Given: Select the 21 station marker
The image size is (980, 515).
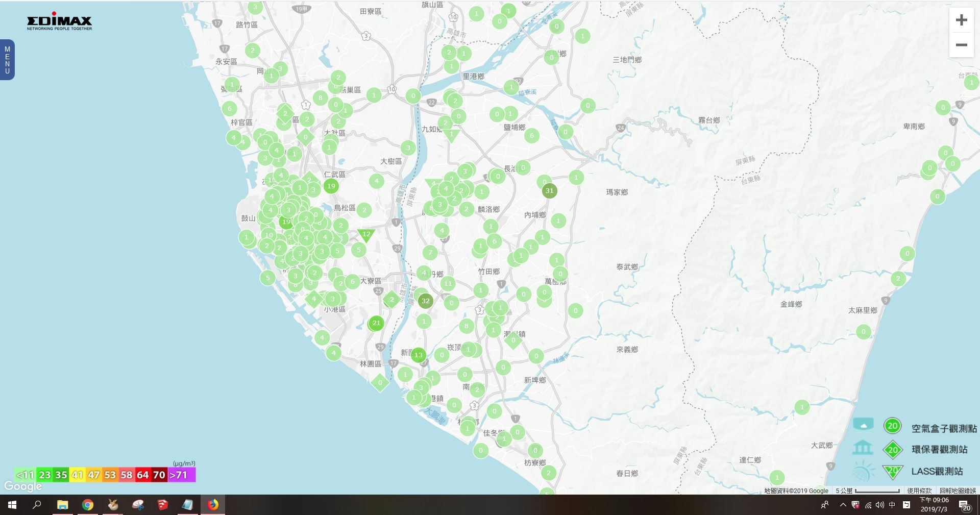Looking at the screenshot, I should point(376,323).
